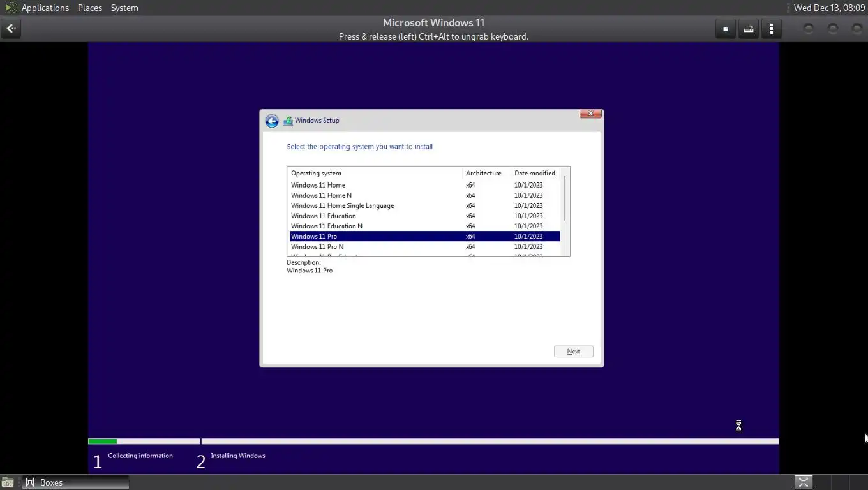The width and height of the screenshot is (868, 490).
Task: Click the Microsoft Windows 11 window title
Action: point(433,22)
